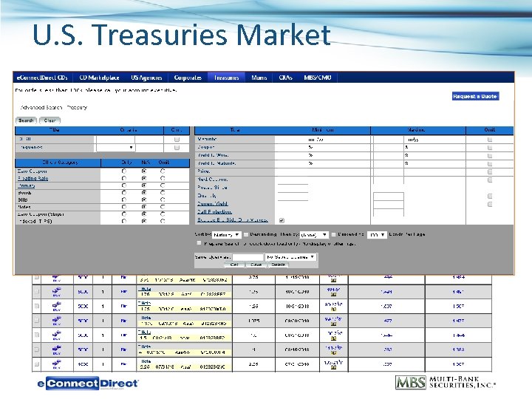Click the Buy icon in the 1.25 coupon row
532x399 pixels.
[x=57, y=306]
